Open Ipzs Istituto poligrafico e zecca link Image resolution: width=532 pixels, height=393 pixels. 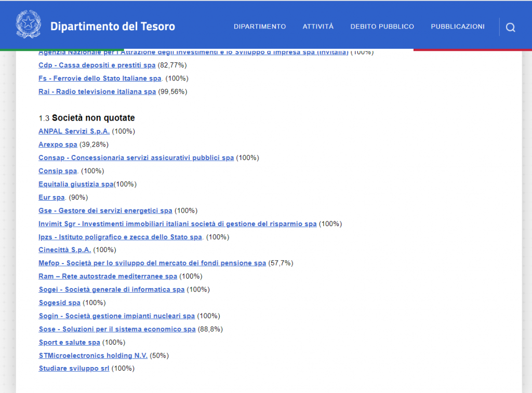[x=121, y=237]
